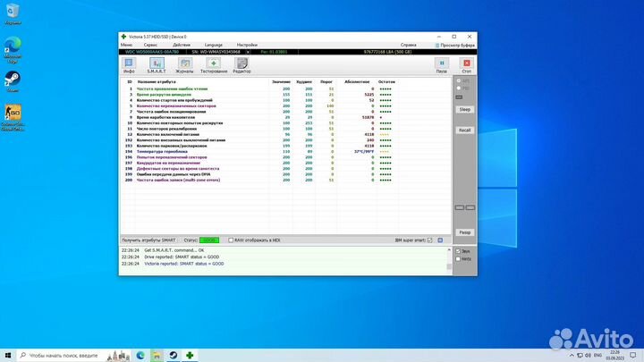Click the Разор button
Screen dimensions: 644x362
pyautogui.click(x=464, y=232)
